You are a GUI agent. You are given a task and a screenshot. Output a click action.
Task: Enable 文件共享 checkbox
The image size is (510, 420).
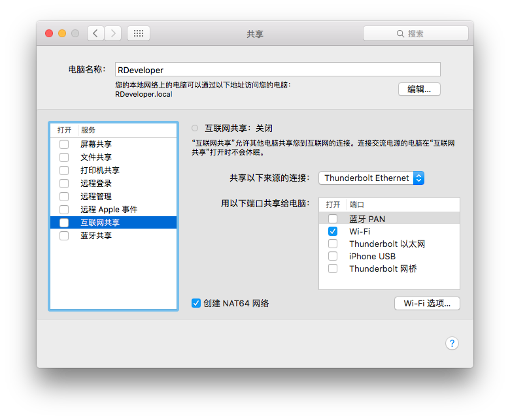[x=64, y=157]
